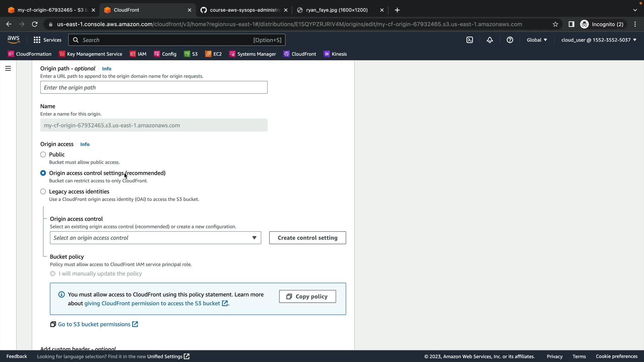Bookmark page with the star icon

tap(555, 24)
